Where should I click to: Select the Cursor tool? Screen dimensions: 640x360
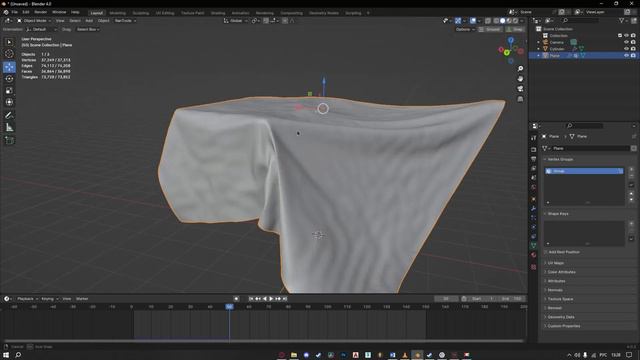click(x=9, y=54)
